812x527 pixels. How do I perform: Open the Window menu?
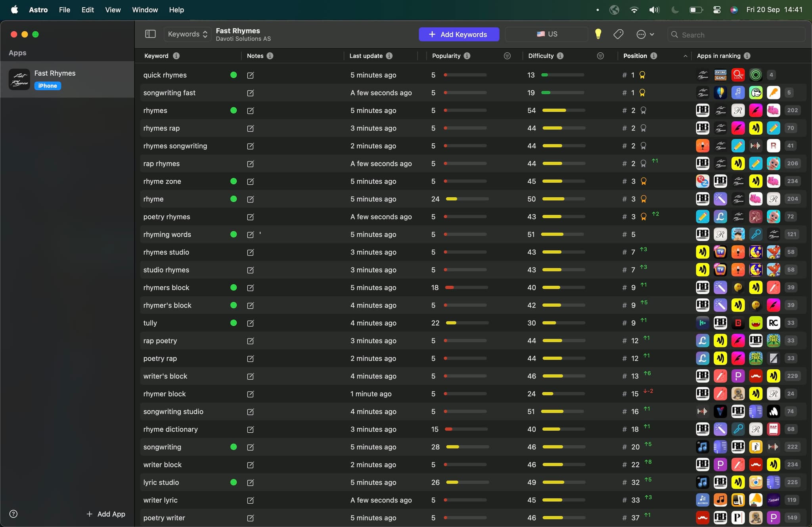145,10
